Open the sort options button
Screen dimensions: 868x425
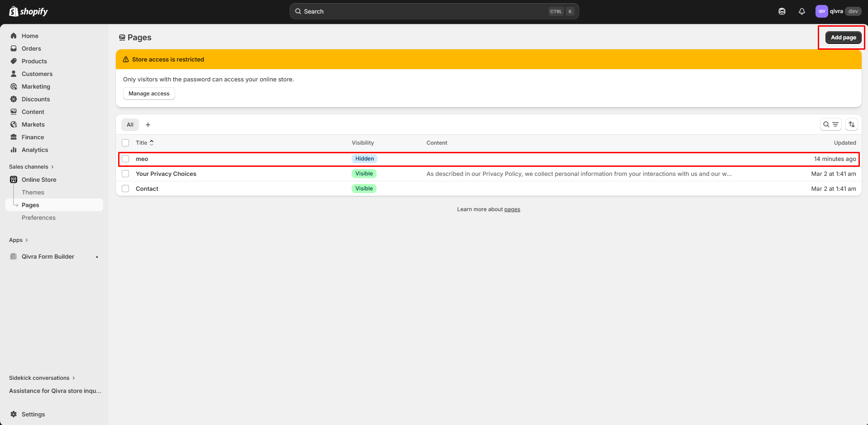pos(851,124)
